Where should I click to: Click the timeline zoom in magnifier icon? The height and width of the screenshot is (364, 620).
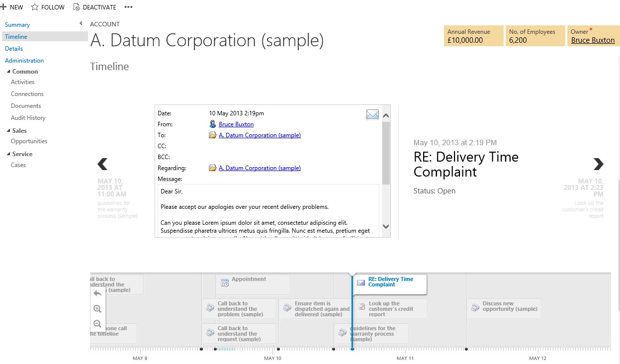point(97,309)
